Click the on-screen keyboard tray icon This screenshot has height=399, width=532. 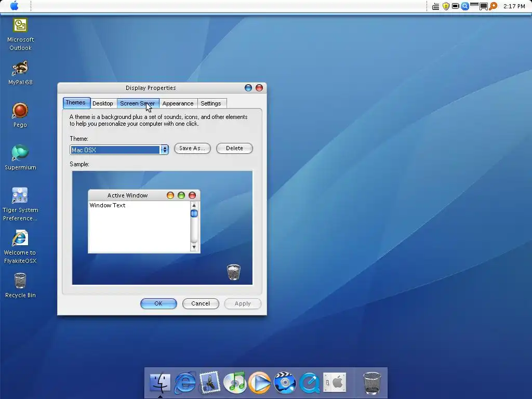(x=436, y=6)
